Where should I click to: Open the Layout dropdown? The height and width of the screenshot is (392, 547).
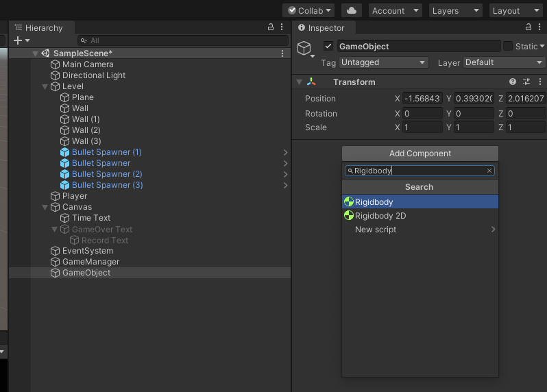(515, 10)
